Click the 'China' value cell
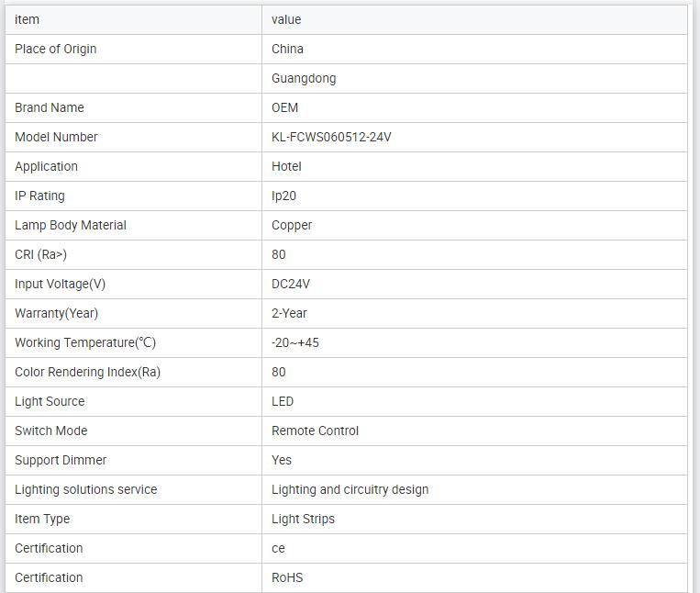Viewport: 700px width, 593px height. (287, 49)
